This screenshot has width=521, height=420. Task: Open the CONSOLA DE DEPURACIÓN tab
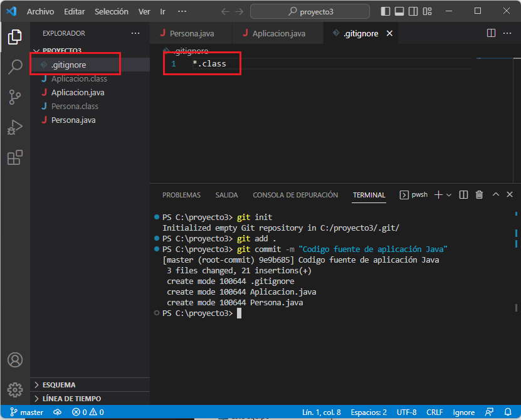[x=295, y=195]
